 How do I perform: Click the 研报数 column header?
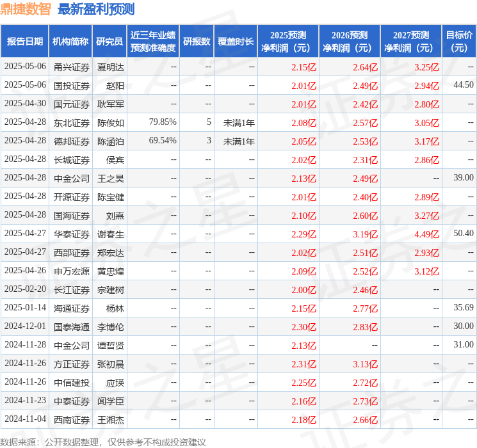[x=197, y=42]
